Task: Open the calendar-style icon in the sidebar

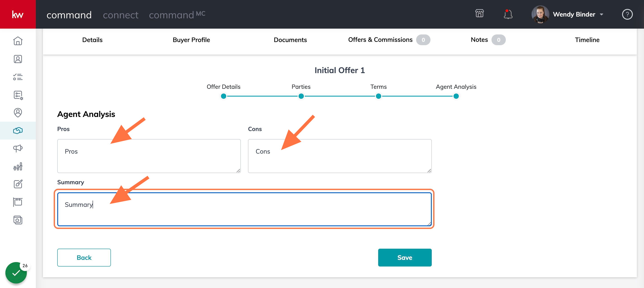Action: tap(18, 202)
